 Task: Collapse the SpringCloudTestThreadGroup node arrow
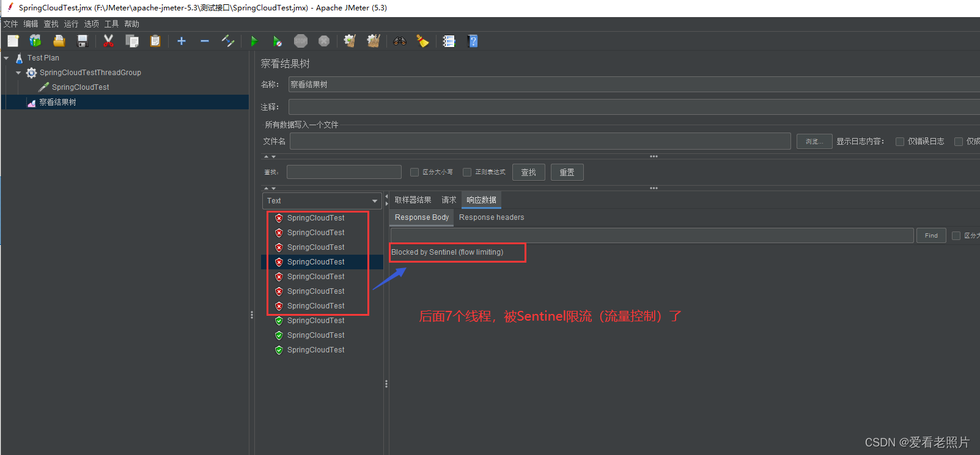coord(18,73)
